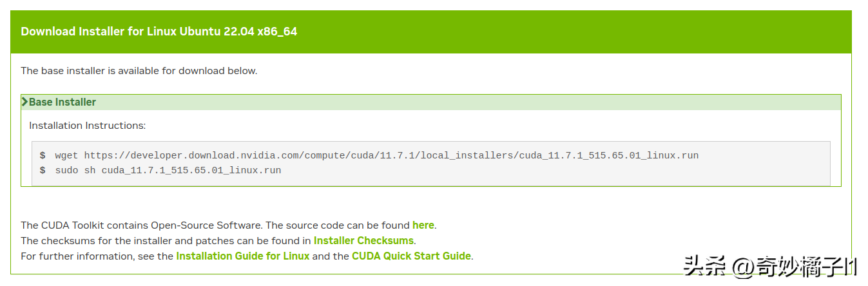Viewport: 868px width, 286px height.
Task: Open the CUDA Quick Start Guide link
Action: tap(411, 256)
